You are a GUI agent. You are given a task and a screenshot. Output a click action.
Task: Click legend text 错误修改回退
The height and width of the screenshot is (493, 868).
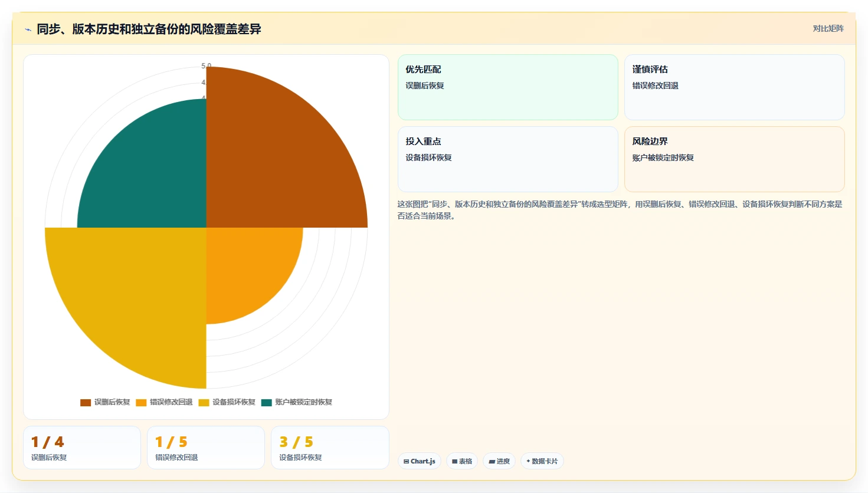tap(171, 402)
